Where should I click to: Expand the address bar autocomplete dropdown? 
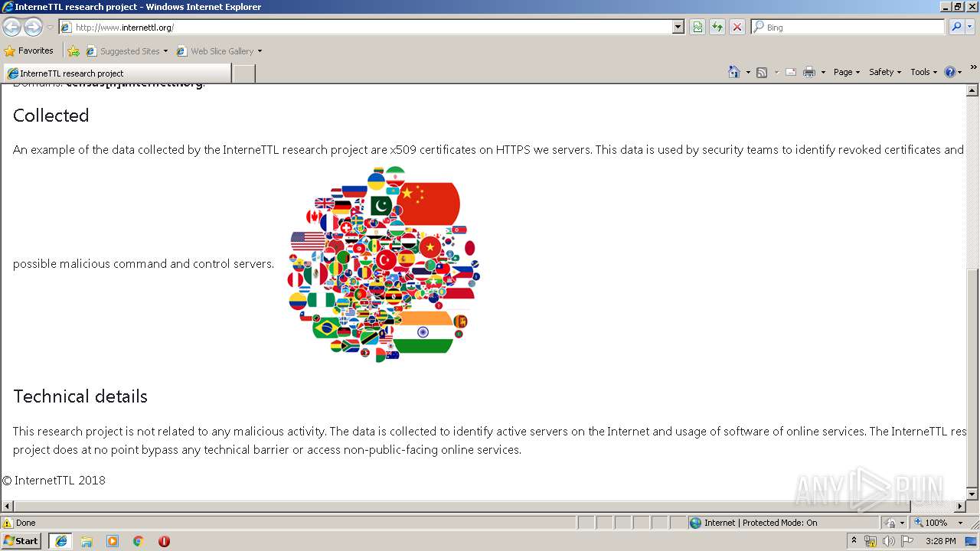point(678,28)
